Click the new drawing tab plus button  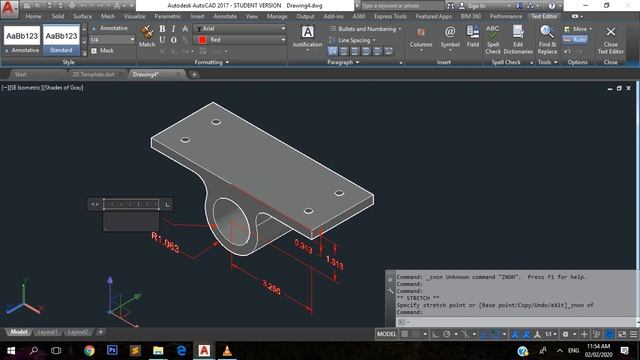[194, 74]
